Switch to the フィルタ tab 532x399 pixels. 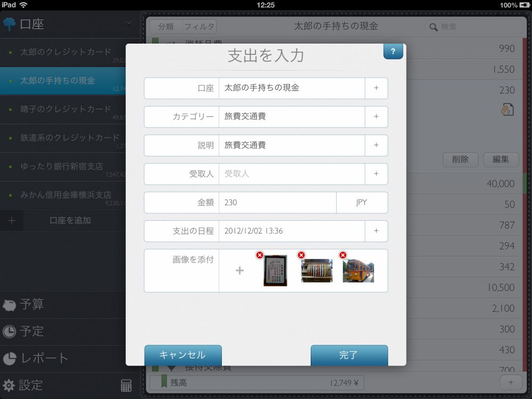[x=199, y=27]
